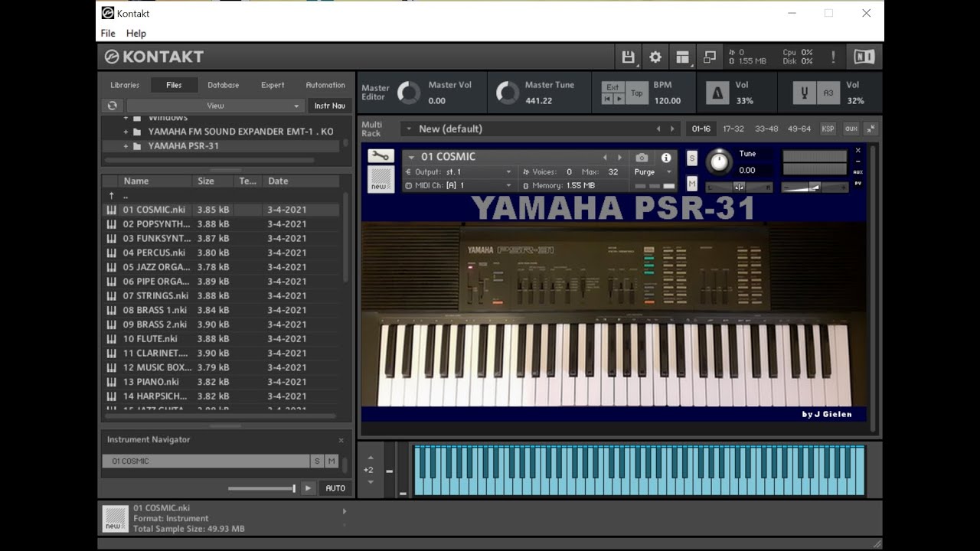Click the snapshot camera icon
This screenshot has height=551, width=980.
tap(642, 158)
